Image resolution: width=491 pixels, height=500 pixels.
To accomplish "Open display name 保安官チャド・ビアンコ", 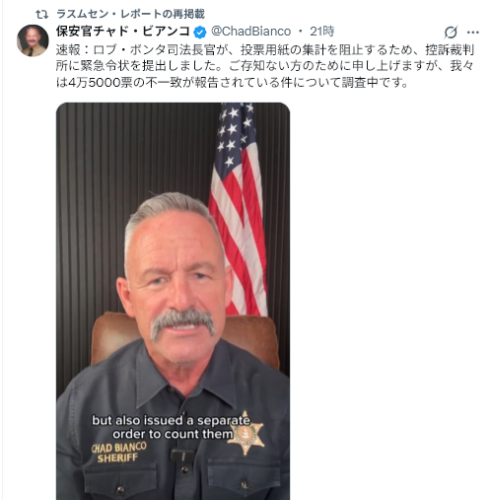I will (x=123, y=31).
